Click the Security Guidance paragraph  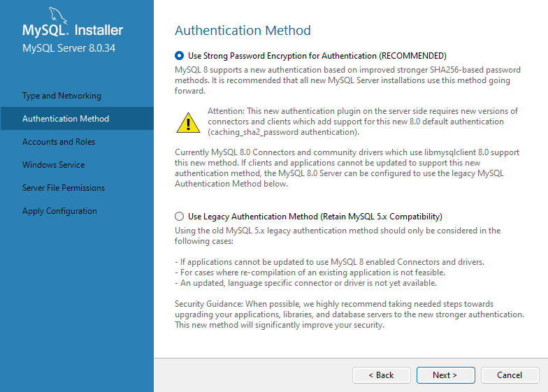click(349, 314)
